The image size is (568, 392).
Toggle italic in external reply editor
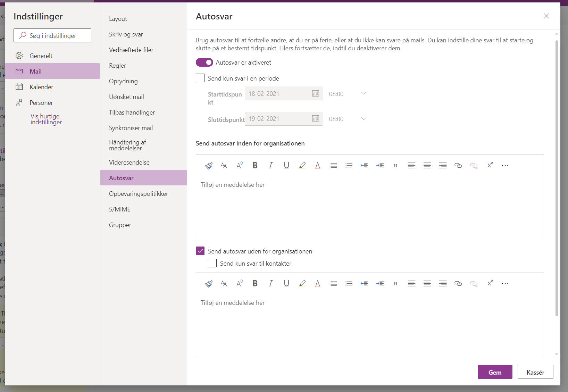click(271, 284)
